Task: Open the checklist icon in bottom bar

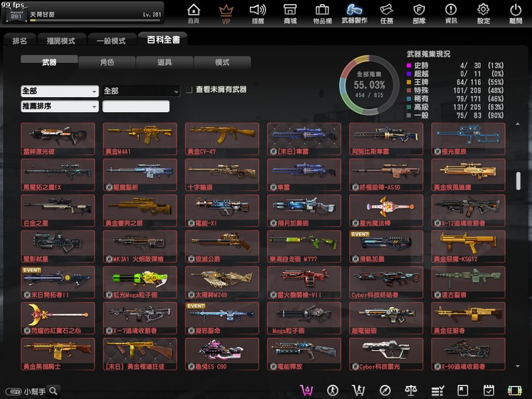Action: [438, 391]
